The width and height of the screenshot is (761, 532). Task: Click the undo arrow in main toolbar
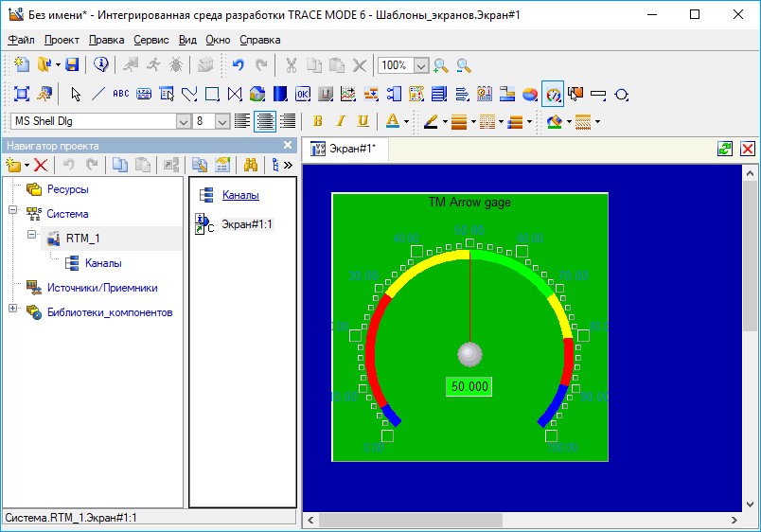pyautogui.click(x=239, y=65)
